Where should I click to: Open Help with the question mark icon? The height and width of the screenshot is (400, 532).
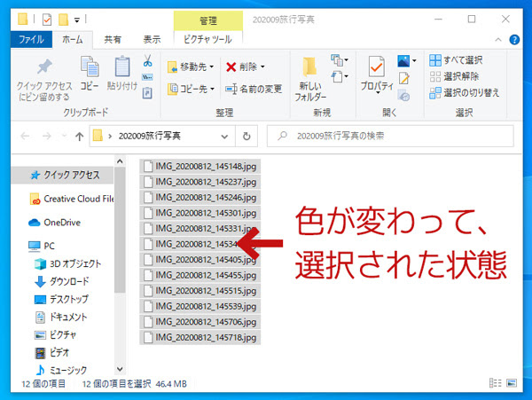514,40
